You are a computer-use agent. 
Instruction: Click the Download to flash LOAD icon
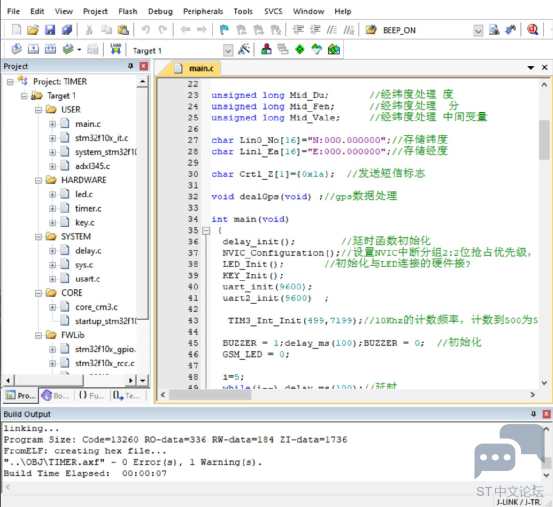115,49
